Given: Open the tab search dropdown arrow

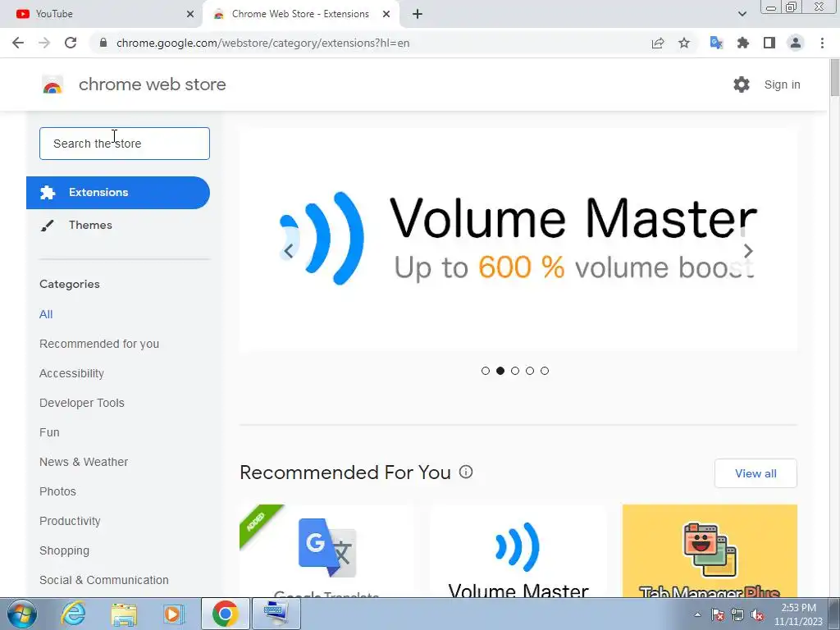Looking at the screenshot, I should coord(742,14).
